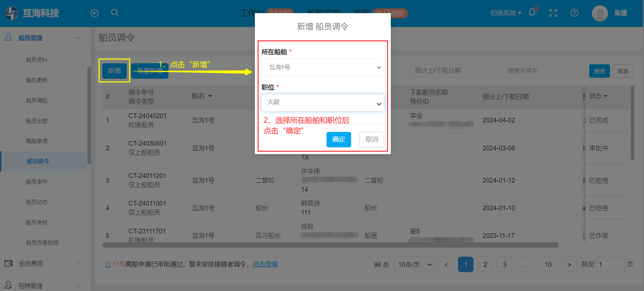Open the 职位 dropdown showing 大副

[x=323, y=103]
